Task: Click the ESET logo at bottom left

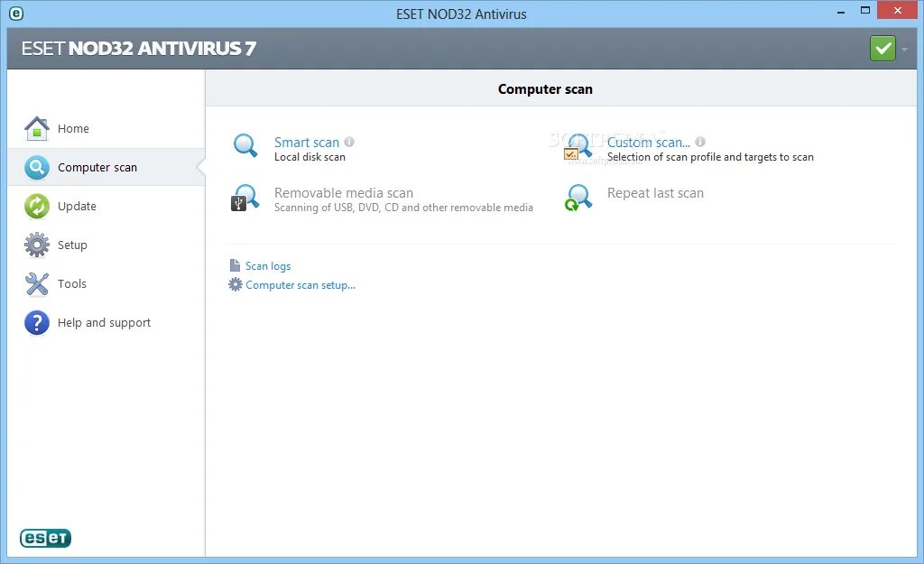Action: pos(45,538)
